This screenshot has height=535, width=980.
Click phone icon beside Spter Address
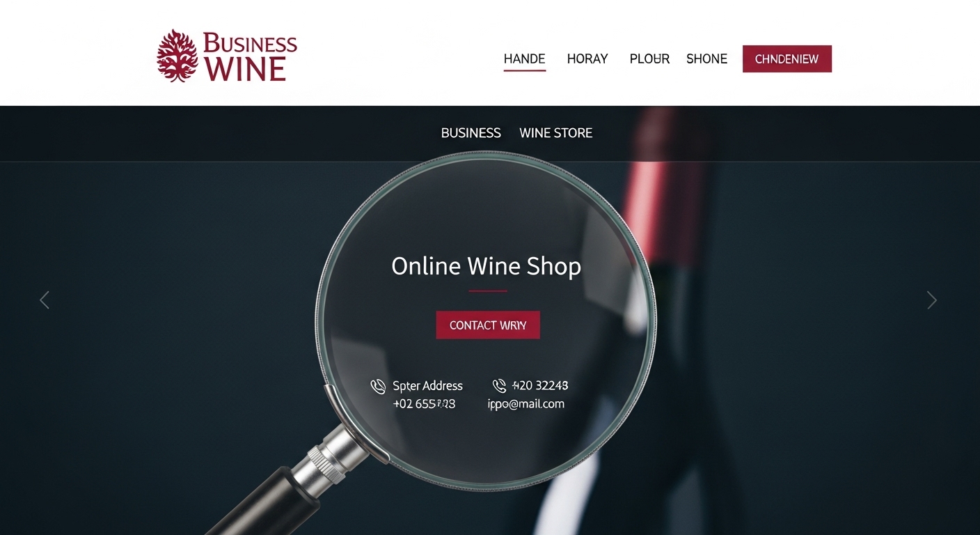point(378,387)
